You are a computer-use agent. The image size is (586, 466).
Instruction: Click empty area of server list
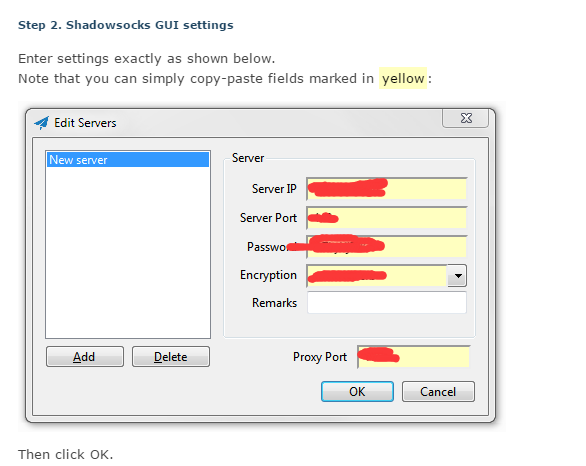[128, 252]
